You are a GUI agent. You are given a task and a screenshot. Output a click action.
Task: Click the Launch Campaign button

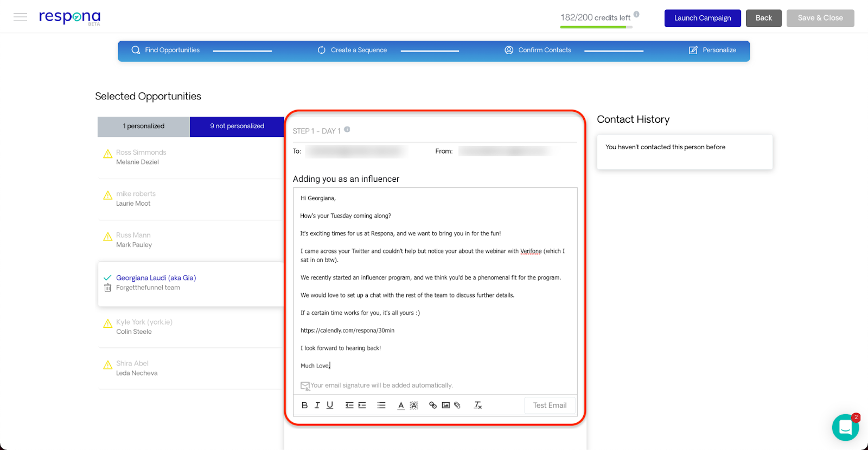pyautogui.click(x=703, y=18)
